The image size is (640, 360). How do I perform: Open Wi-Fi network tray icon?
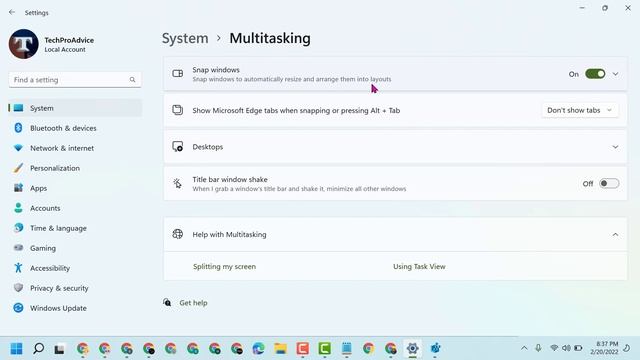point(554,348)
